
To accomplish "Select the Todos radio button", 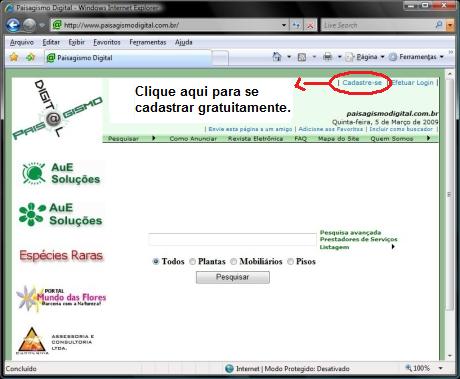I will pyautogui.click(x=156, y=262).
